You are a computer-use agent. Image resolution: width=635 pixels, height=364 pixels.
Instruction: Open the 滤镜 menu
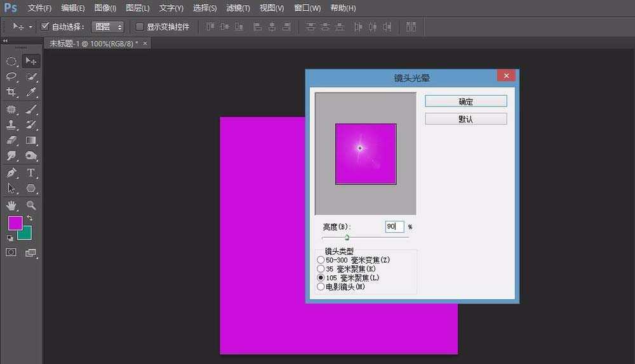pos(238,8)
